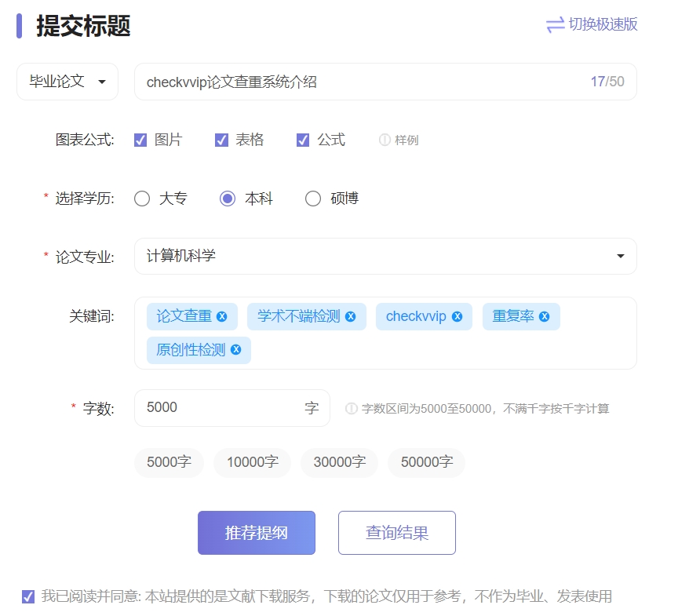
Task: Remove the checkvvip keyword tag
Action: 456,316
